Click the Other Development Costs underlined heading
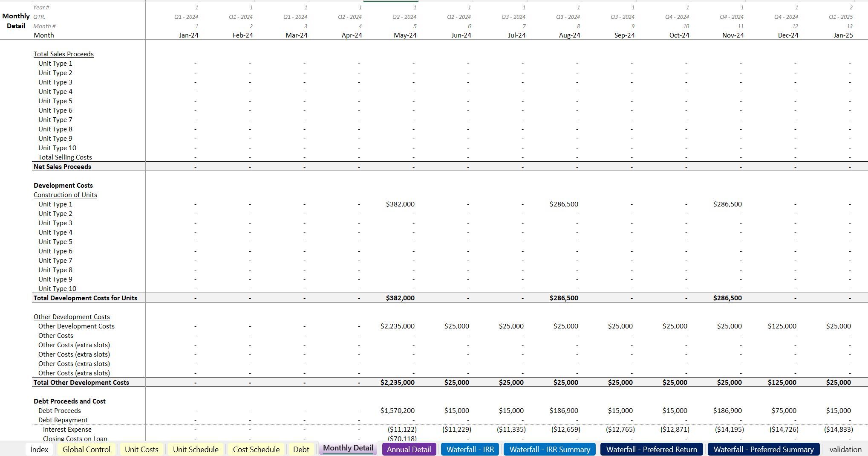868x456 pixels. point(72,317)
